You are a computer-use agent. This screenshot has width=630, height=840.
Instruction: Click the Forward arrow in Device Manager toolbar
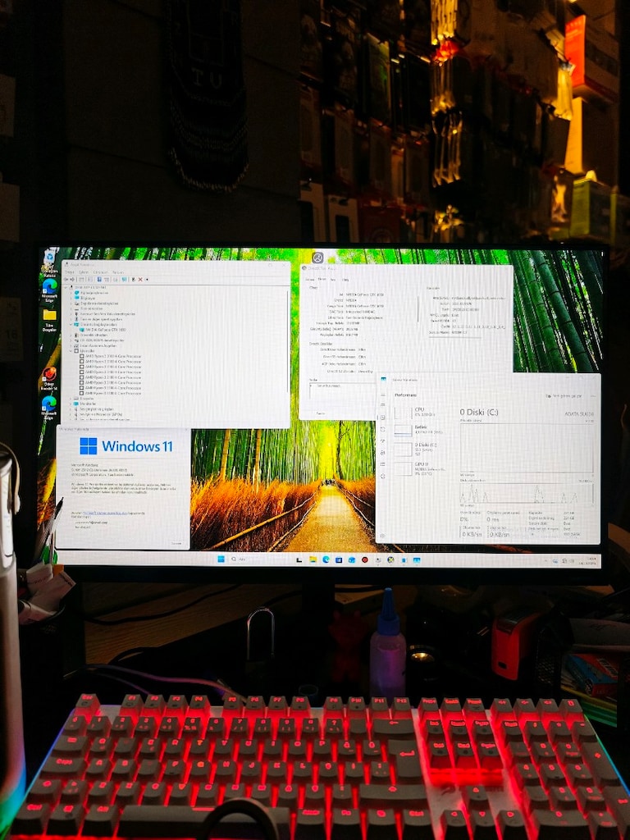pyautogui.click(x=72, y=280)
